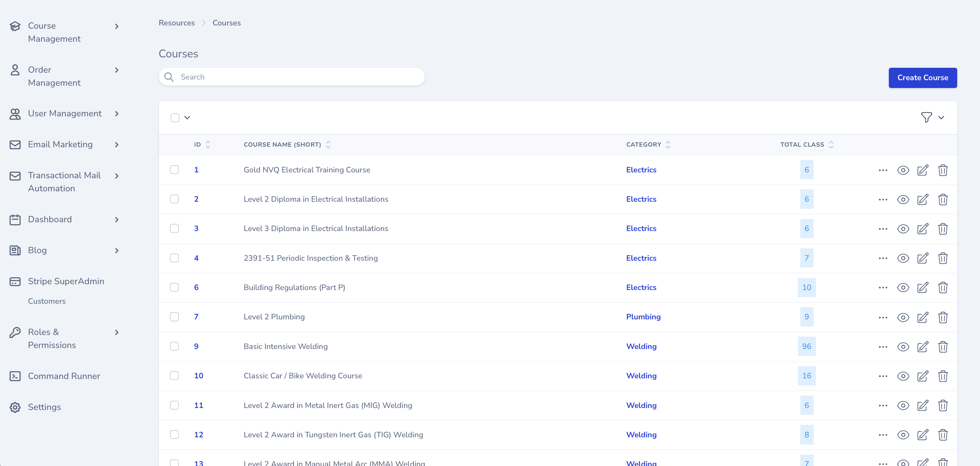Screen dimensions: 980x466
Task: Sort table by Total Class column
Action: (x=806, y=145)
